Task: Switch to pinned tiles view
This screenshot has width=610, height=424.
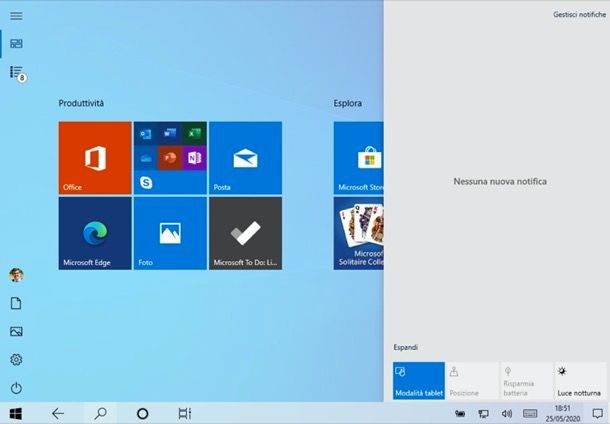Action: coord(16,44)
